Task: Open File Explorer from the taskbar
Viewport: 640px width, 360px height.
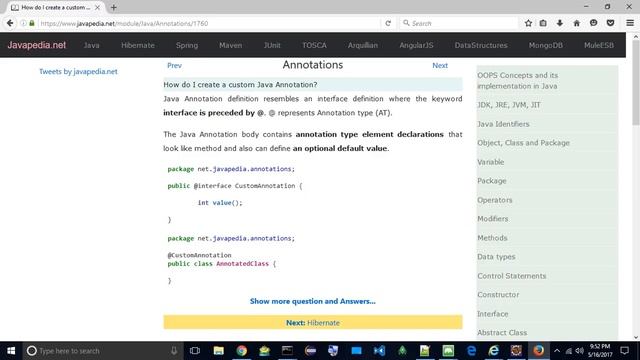Action: click(x=218, y=351)
